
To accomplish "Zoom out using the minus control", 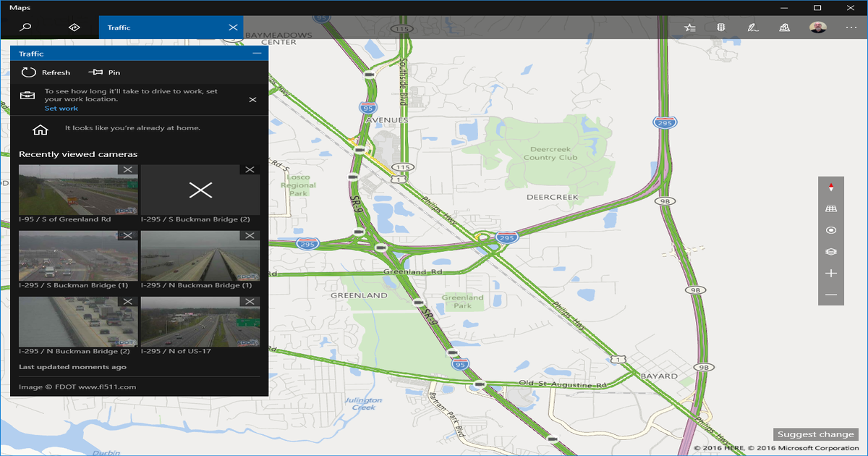I will (x=830, y=295).
